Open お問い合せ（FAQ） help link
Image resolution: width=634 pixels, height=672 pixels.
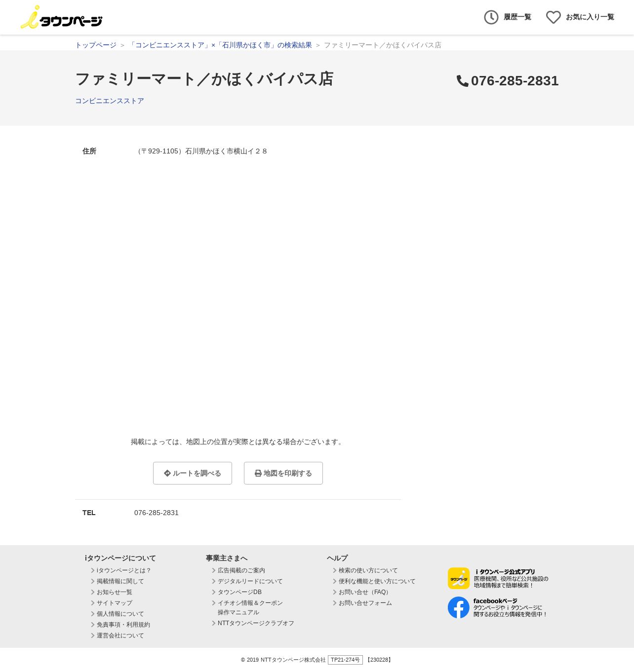pos(365,592)
